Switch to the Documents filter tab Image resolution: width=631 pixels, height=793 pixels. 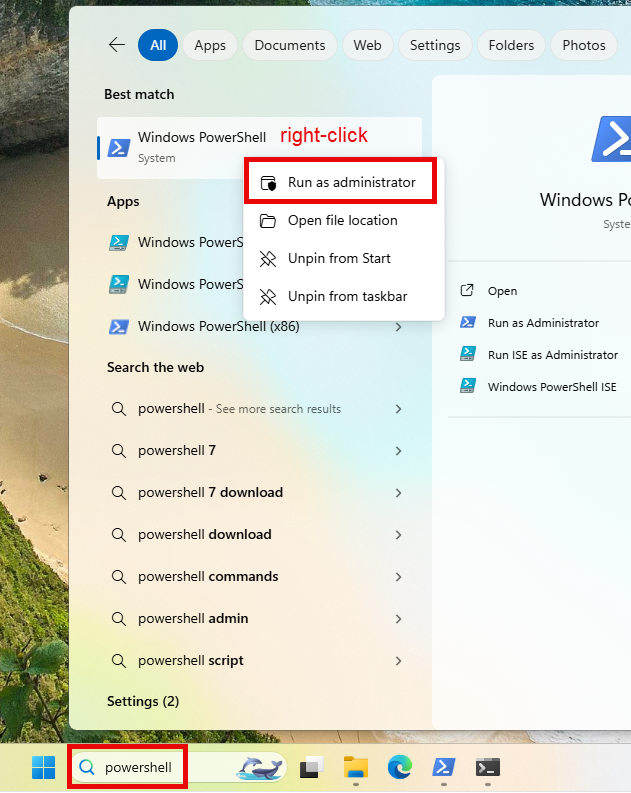coord(290,45)
